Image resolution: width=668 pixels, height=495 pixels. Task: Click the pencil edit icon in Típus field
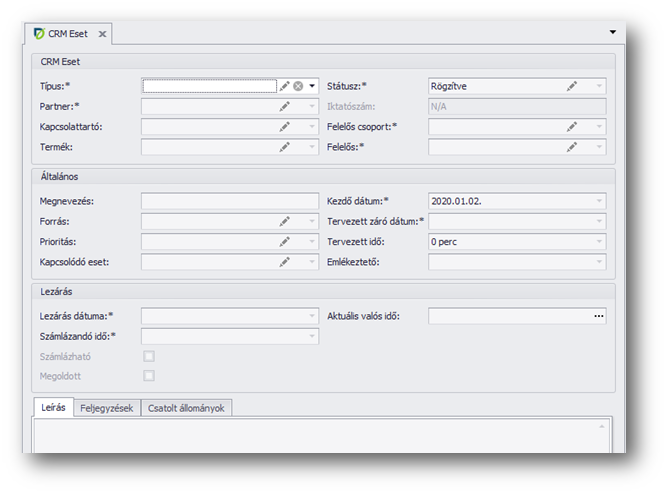point(285,87)
